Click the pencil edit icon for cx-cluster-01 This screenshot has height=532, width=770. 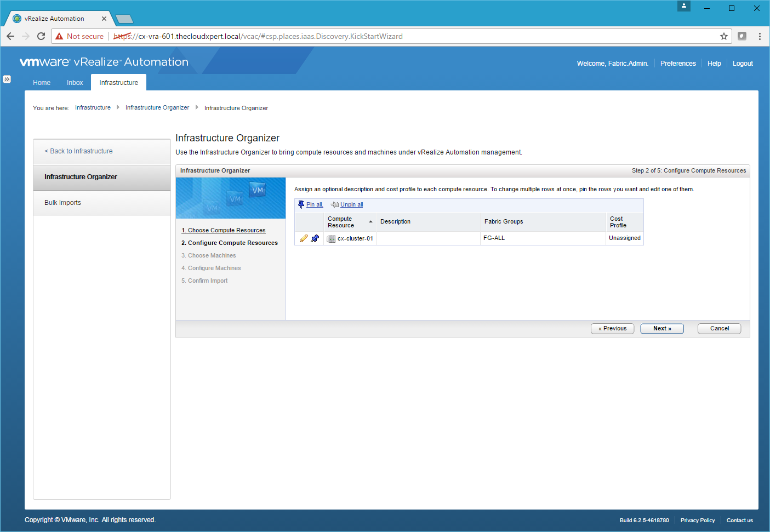(x=304, y=238)
